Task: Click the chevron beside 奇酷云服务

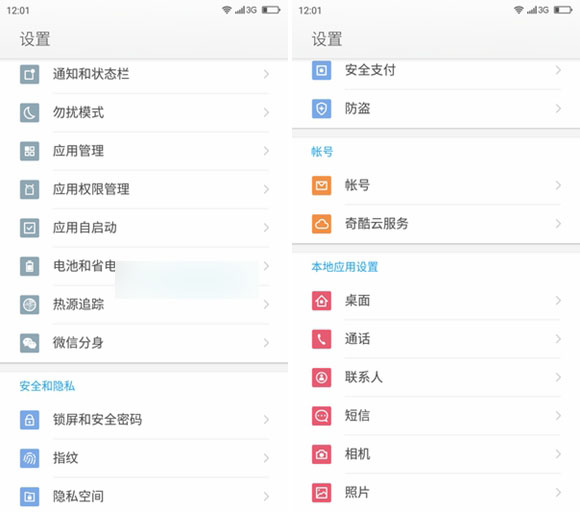Action: coord(558,224)
